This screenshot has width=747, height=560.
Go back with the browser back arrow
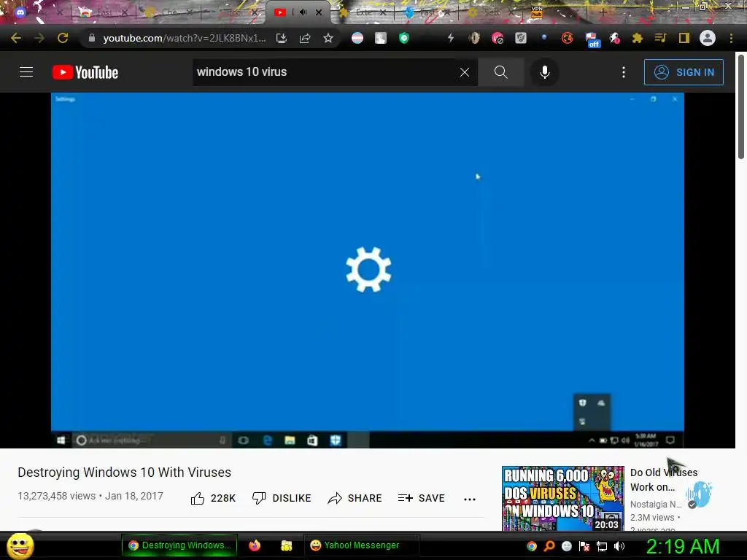[16, 38]
